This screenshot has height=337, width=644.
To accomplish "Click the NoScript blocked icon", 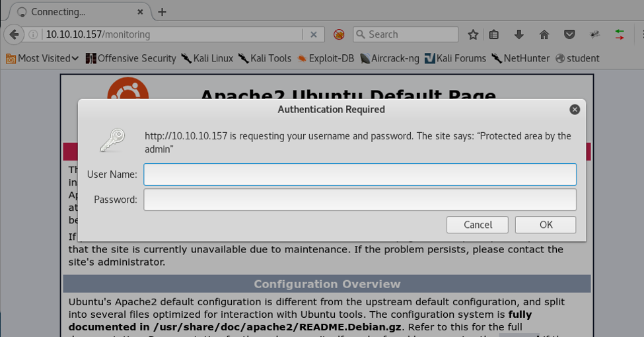I will pos(339,34).
